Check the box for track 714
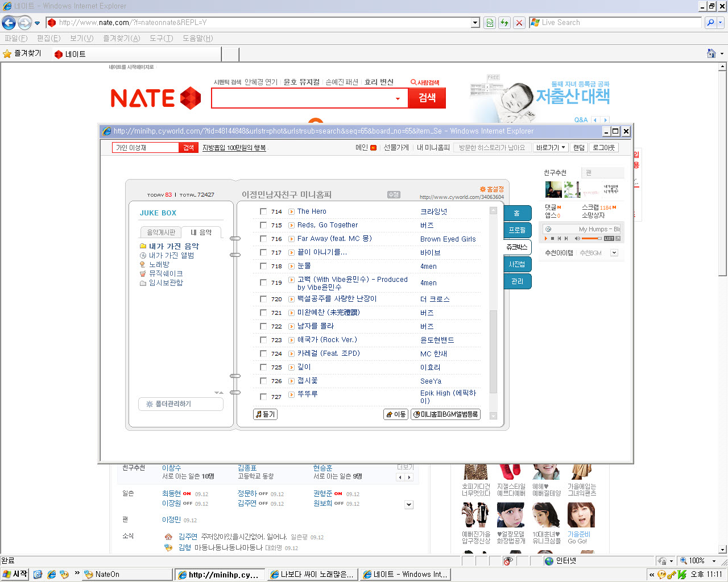 (x=263, y=211)
